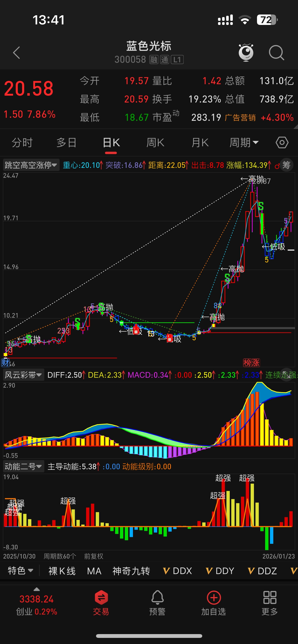Tap the 量比 1.42 value

coord(212,81)
